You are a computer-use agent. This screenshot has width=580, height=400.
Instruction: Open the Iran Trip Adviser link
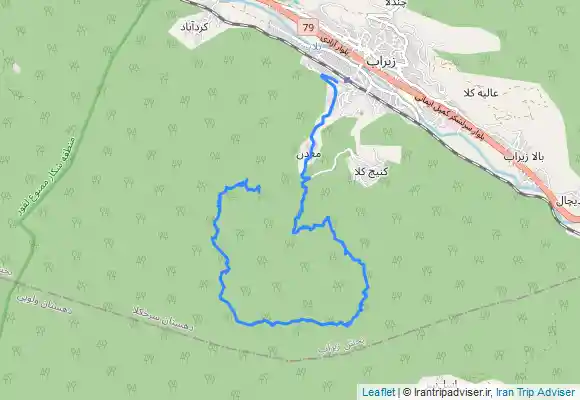(x=536, y=392)
